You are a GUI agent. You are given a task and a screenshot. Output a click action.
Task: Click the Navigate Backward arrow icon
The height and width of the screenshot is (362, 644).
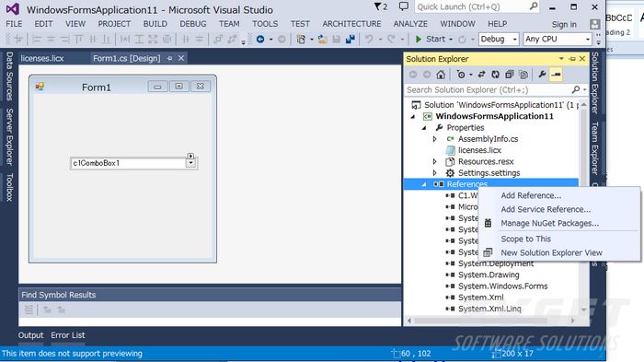pos(260,39)
